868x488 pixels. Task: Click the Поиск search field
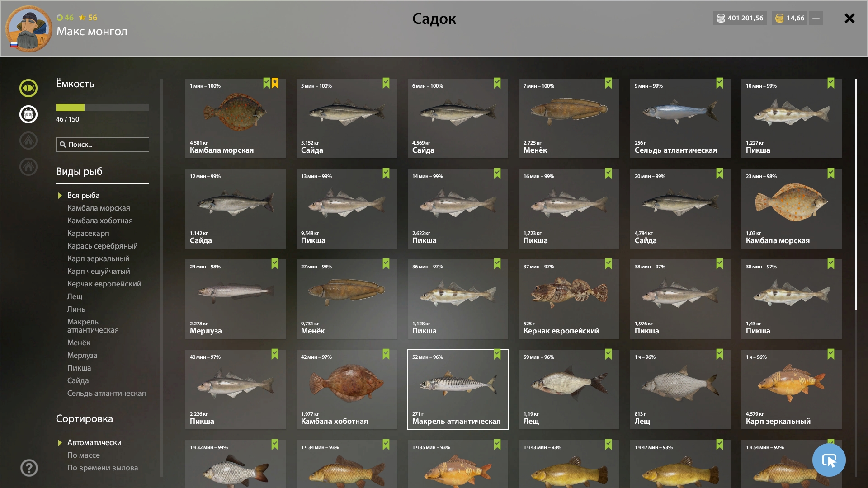point(103,145)
